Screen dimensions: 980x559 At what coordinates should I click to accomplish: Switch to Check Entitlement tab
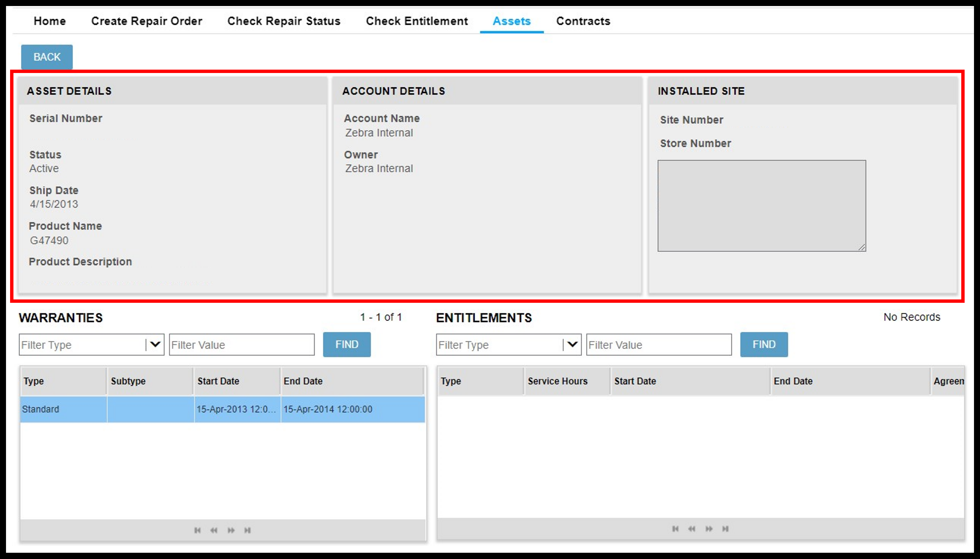(x=417, y=21)
